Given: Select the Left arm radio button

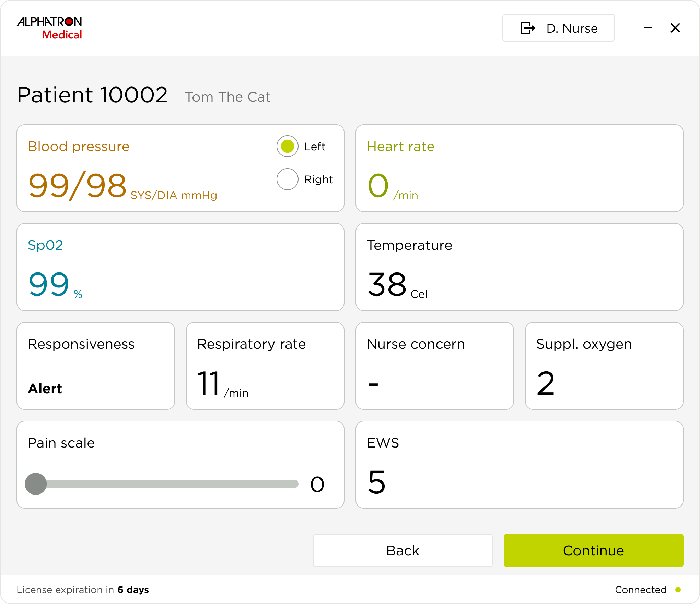Looking at the screenshot, I should (x=287, y=147).
